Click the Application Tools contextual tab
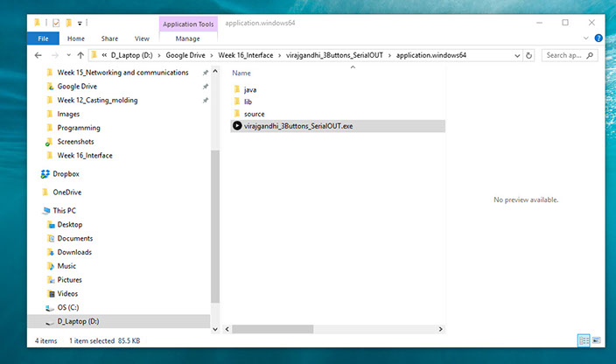 [x=188, y=24]
